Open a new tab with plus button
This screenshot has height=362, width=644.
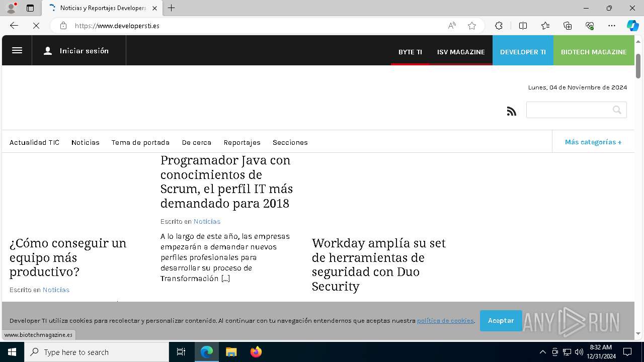[172, 8]
